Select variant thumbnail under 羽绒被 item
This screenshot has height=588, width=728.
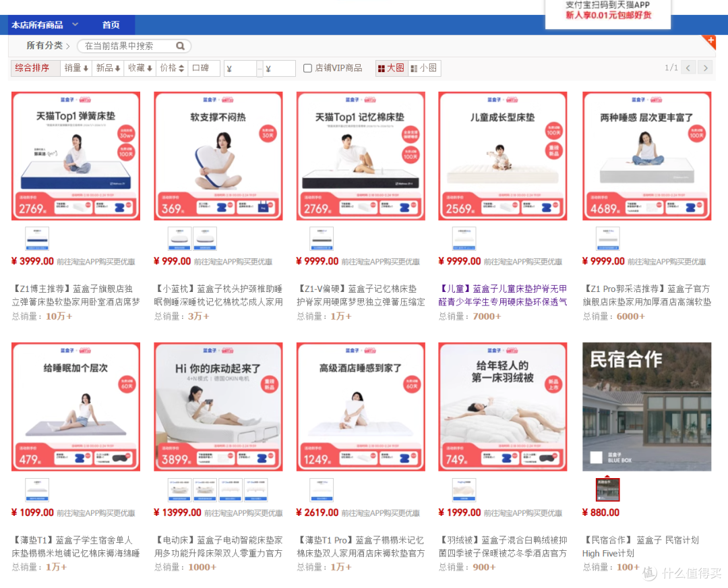tap(464, 490)
